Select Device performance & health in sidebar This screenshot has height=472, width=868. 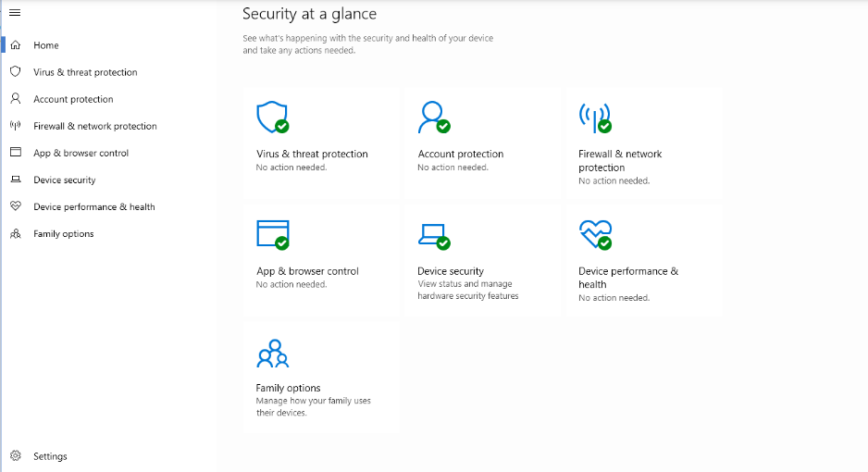(x=94, y=207)
